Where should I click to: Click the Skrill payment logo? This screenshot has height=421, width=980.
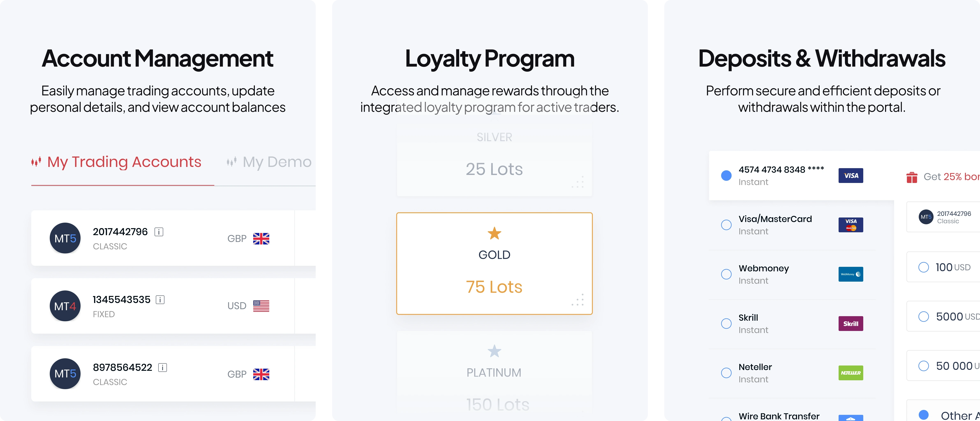(x=851, y=324)
